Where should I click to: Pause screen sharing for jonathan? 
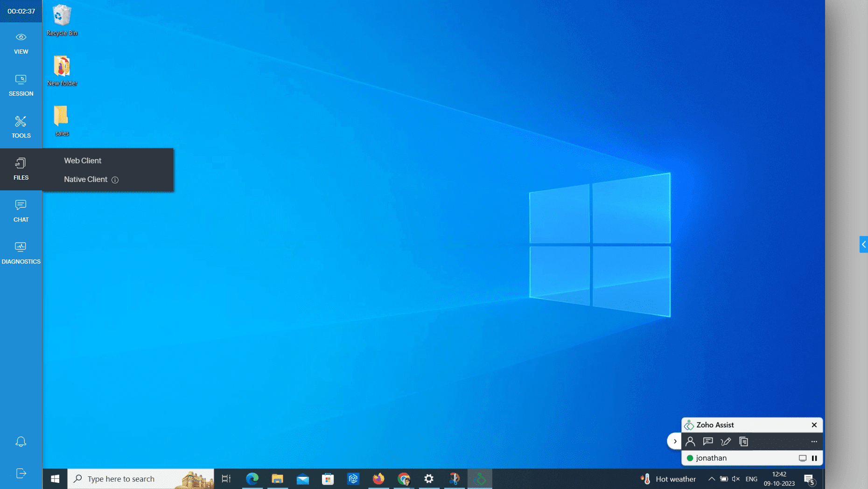pyautogui.click(x=814, y=458)
